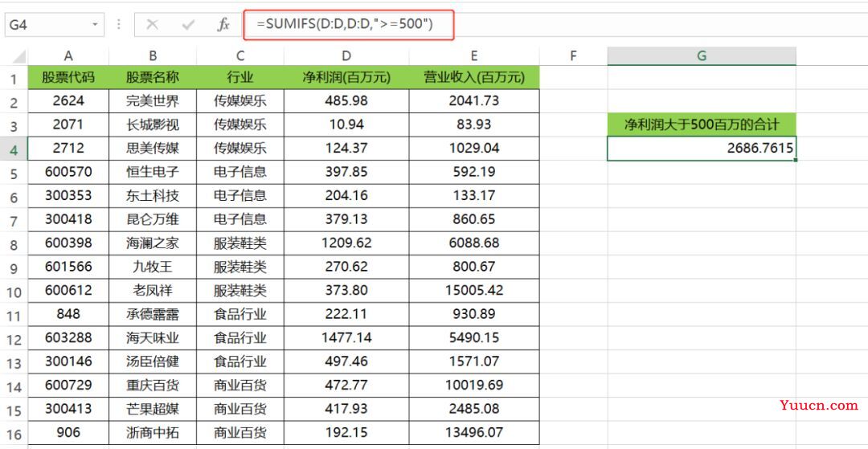Screen dimensions: 868x449
Task: Select the 思美传媒 cell
Action: click(153, 149)
